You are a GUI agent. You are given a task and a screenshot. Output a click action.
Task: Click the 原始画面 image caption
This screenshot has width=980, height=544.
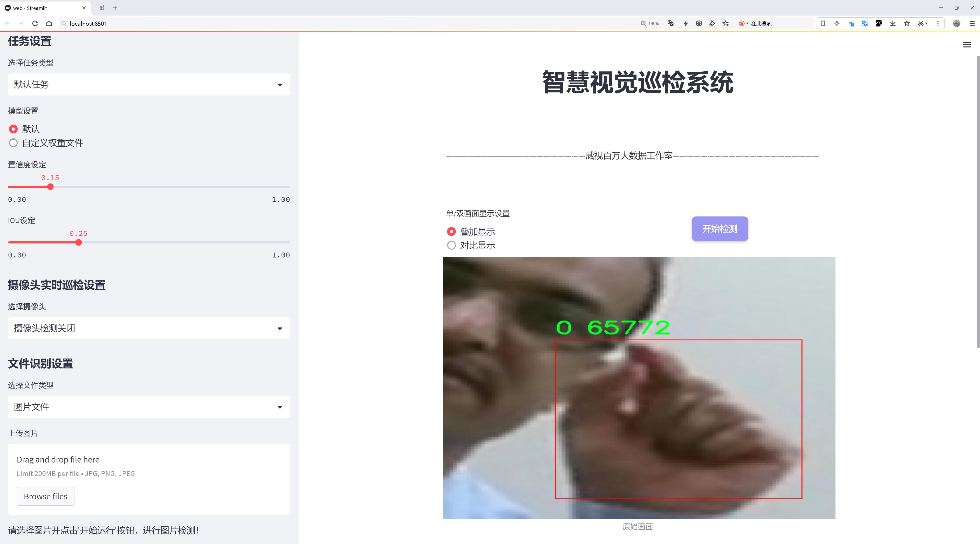(x=638, y=527)
